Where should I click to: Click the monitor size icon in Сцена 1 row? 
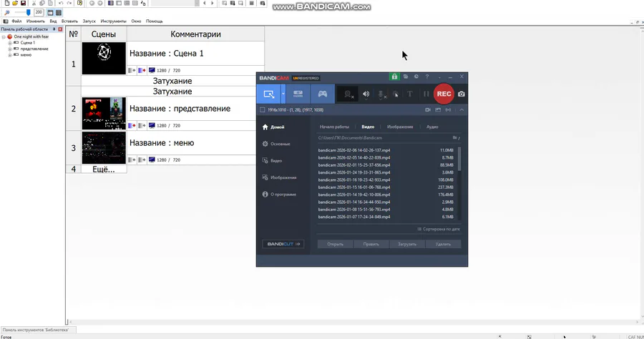(x=152, y=70)
